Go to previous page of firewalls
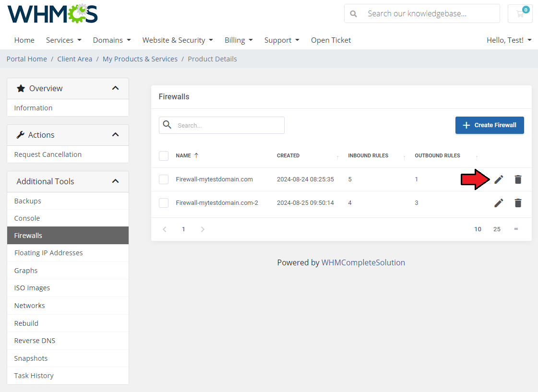The height and width of the screenshot is (392, 538). pos(165,229)
